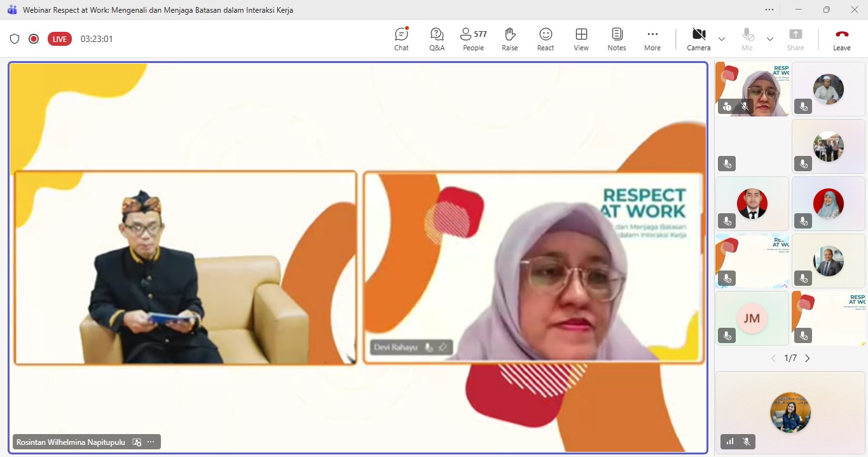Screen dimensions: 868x457
Task: Click the red recording indicator icon
Action: click(34, 39)
